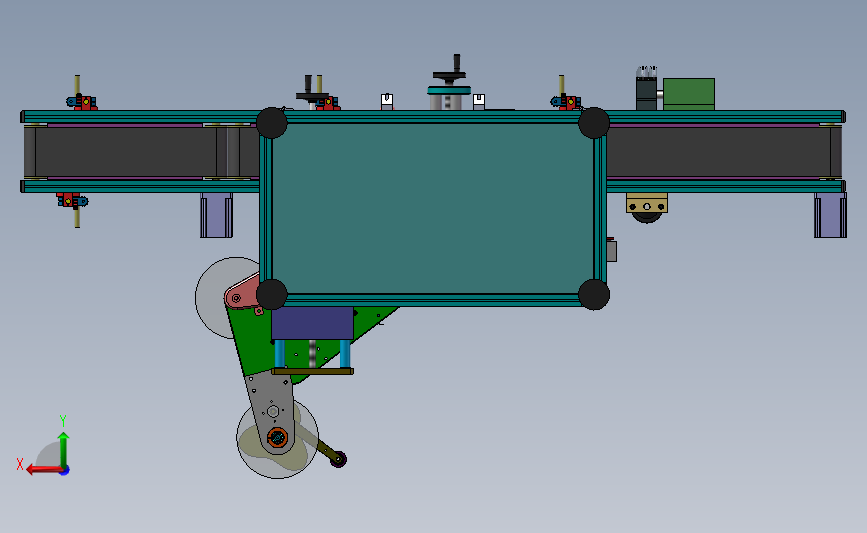Select the purple support leg left of the teal panel

(216, 215)
